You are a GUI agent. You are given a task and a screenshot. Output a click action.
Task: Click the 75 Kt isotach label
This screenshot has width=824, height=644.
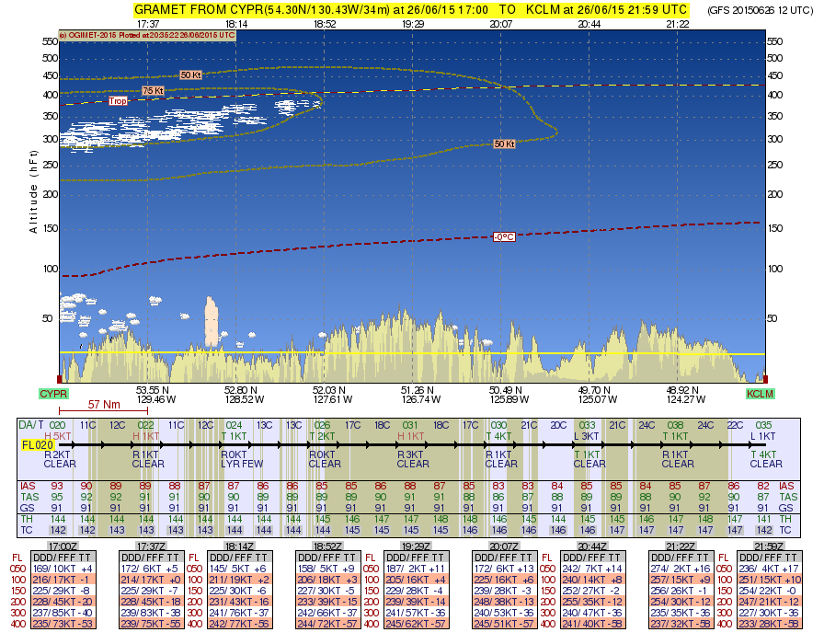tap(153, 90)
